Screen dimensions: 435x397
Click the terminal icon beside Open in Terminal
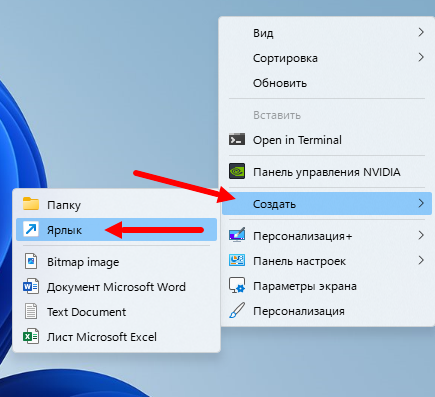point(237,140)
